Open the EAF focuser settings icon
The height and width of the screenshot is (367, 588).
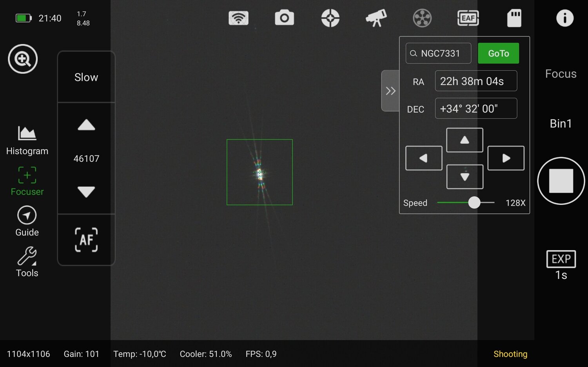(468, 18)
